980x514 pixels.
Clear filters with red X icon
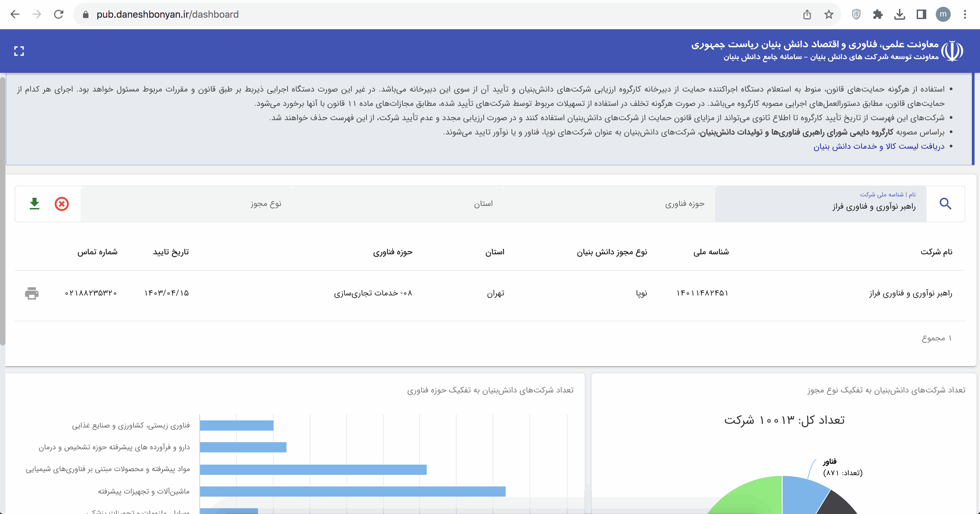click(62, 204)
